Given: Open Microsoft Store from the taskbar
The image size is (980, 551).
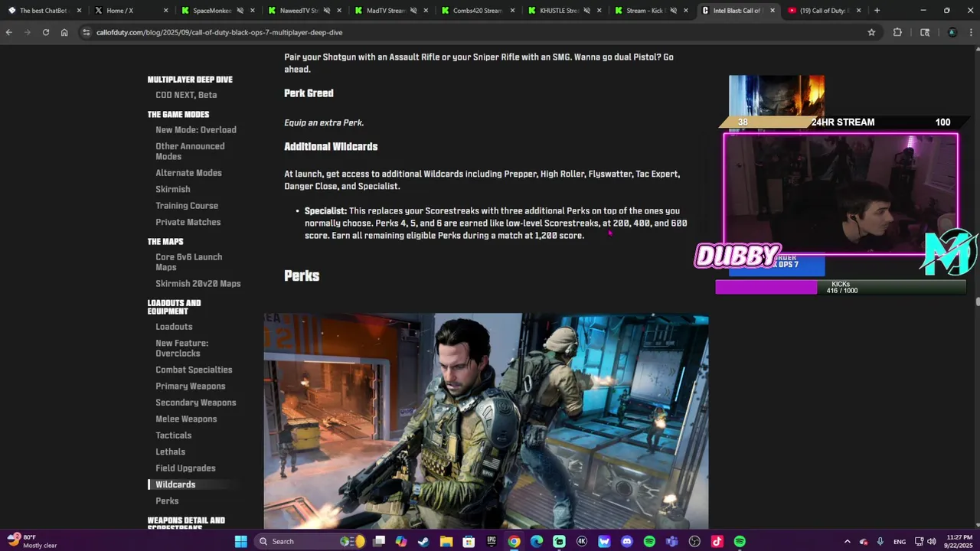Looking at the screenshot, I should click(469, 541).
